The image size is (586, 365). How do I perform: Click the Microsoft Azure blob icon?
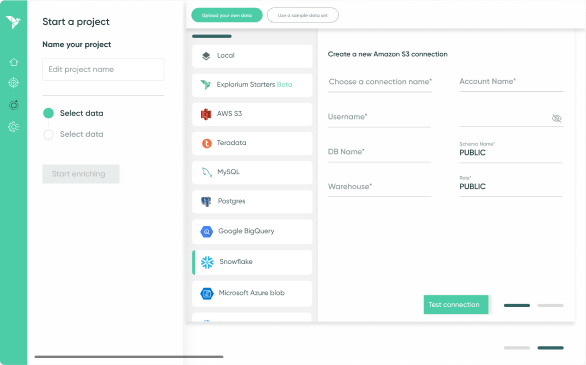[x=206, y=293]
